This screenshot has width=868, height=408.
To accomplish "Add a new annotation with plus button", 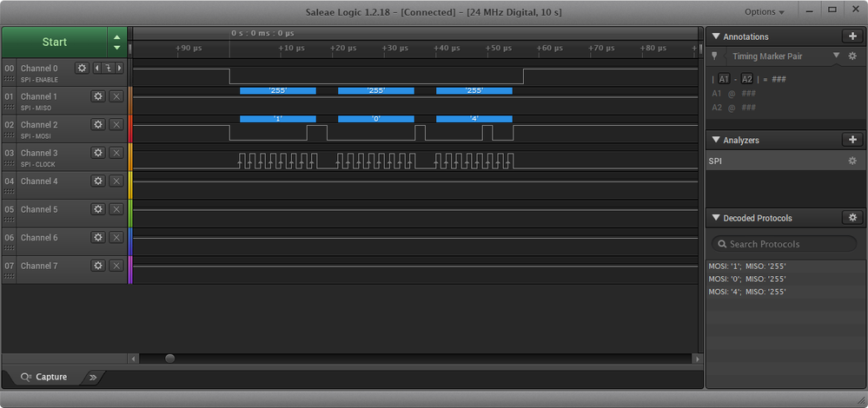I will click(x=852, y=36).
